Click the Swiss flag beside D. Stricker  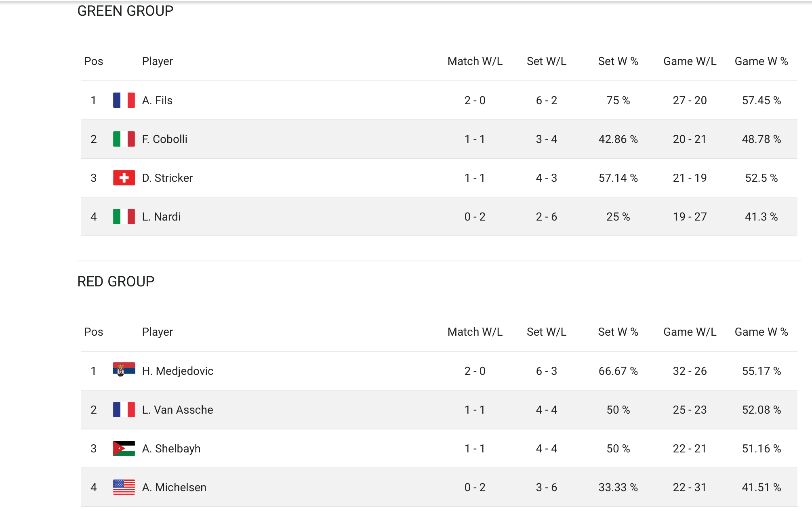coord(124,178)
